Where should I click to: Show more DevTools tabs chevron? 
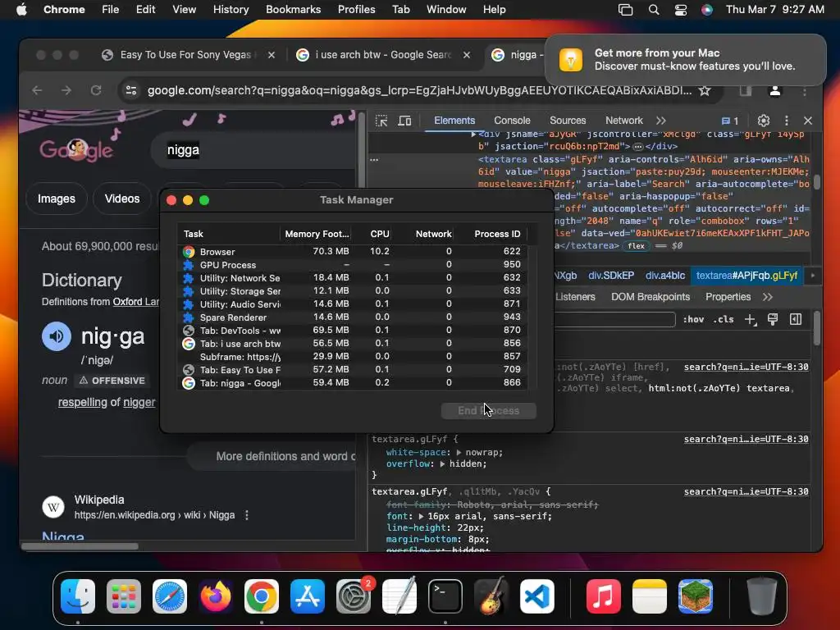coord(661,121)
